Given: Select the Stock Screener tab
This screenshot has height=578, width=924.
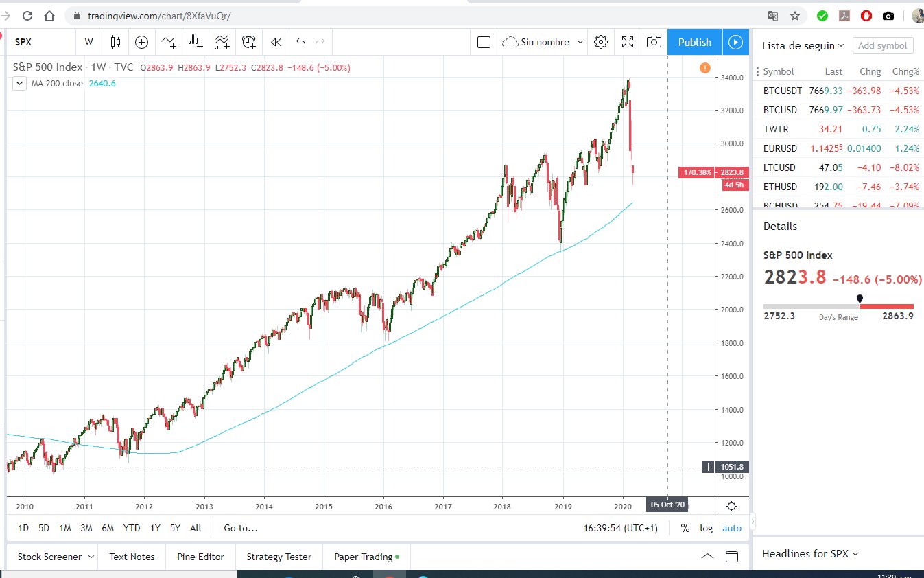Looking at the screenshot, I should click(x=49, y=557).
